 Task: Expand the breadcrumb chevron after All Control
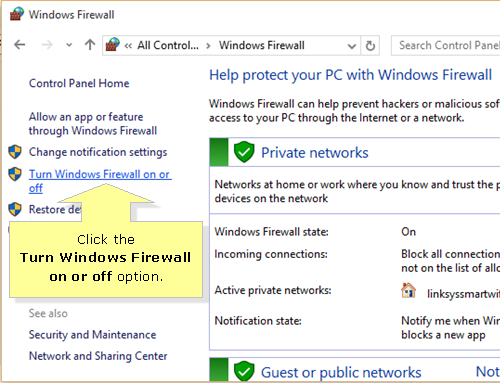point(208,46)
